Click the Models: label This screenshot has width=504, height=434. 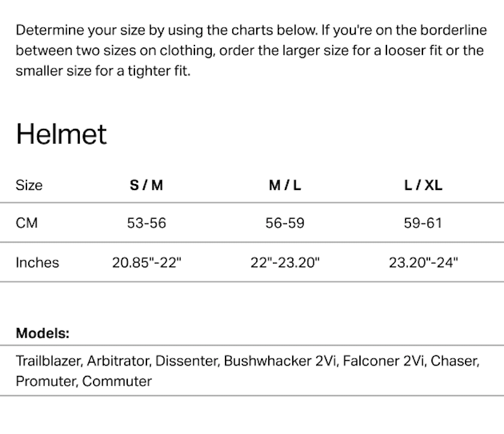(x=43, y=333)
